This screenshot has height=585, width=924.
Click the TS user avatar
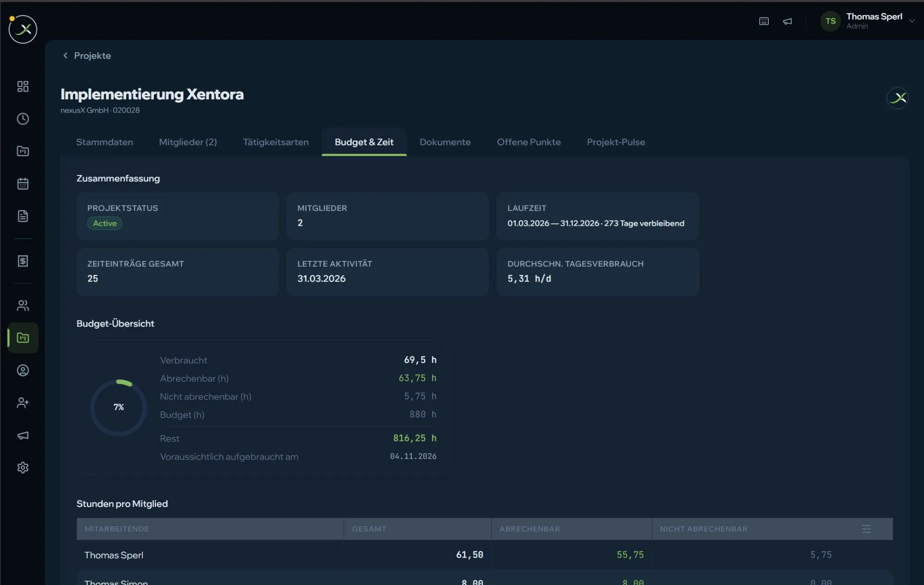pos(830,21)
